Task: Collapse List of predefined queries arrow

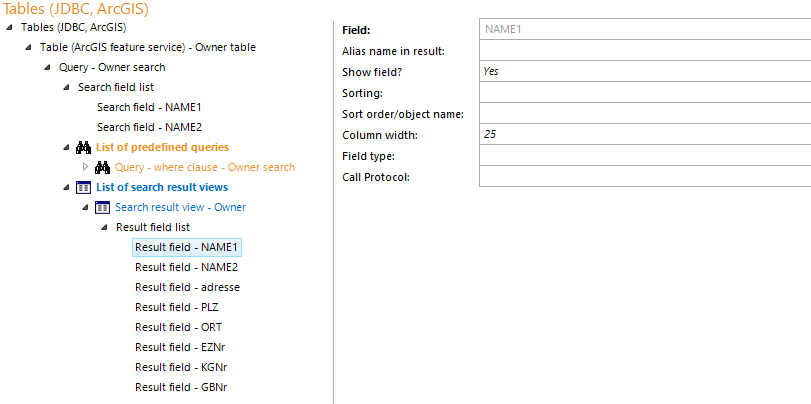Action: [66, 147]
